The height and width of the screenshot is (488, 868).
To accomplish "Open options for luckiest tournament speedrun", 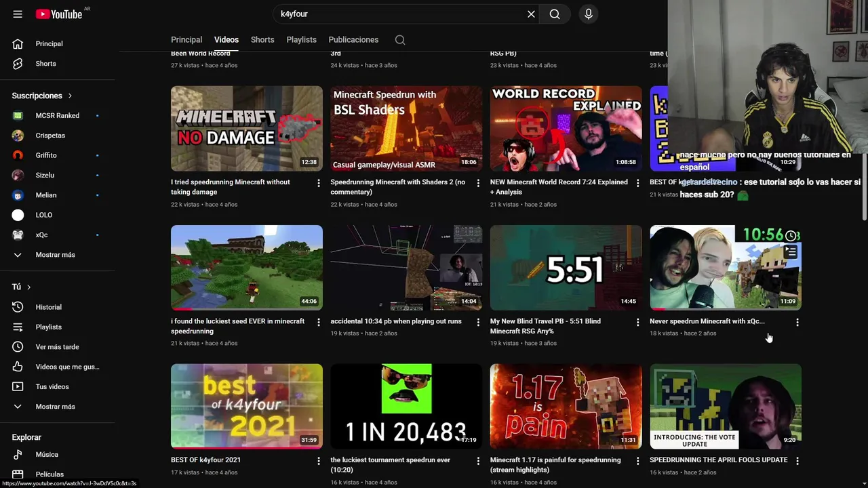I will (478, 461).
